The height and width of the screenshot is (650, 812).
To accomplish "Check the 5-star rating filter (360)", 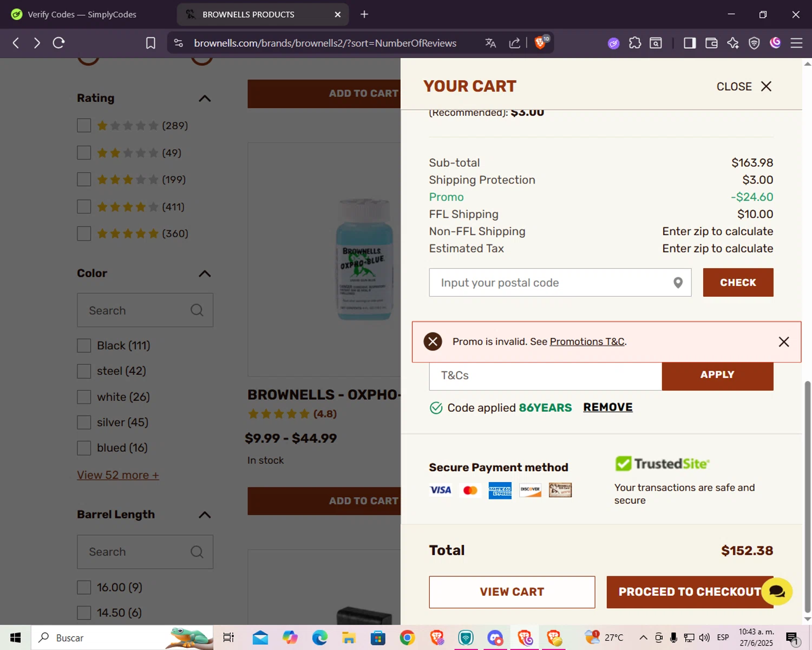I will 84,233.
